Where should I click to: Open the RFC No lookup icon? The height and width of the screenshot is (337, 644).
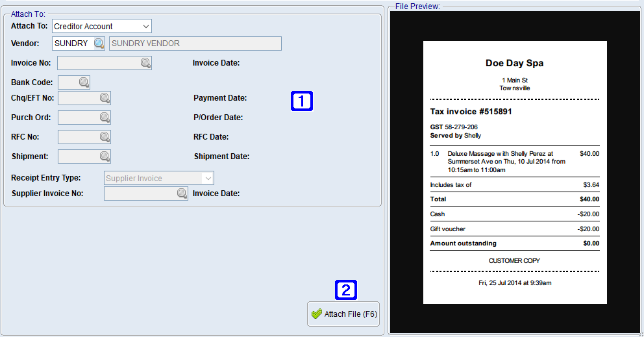tap(105, 137)
